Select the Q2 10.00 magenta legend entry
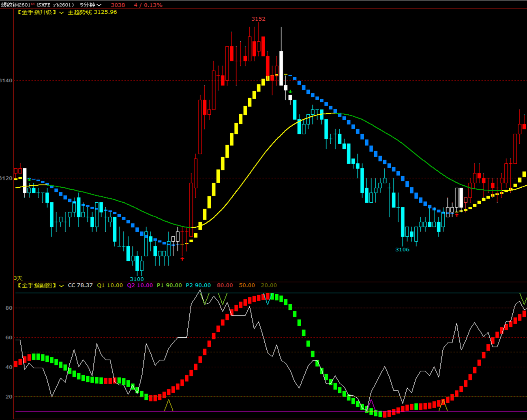 click(x=140, y=285)
